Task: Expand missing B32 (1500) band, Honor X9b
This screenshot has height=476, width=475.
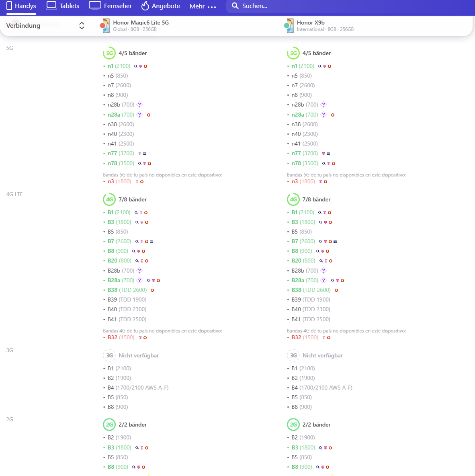Action: [305, 338]
